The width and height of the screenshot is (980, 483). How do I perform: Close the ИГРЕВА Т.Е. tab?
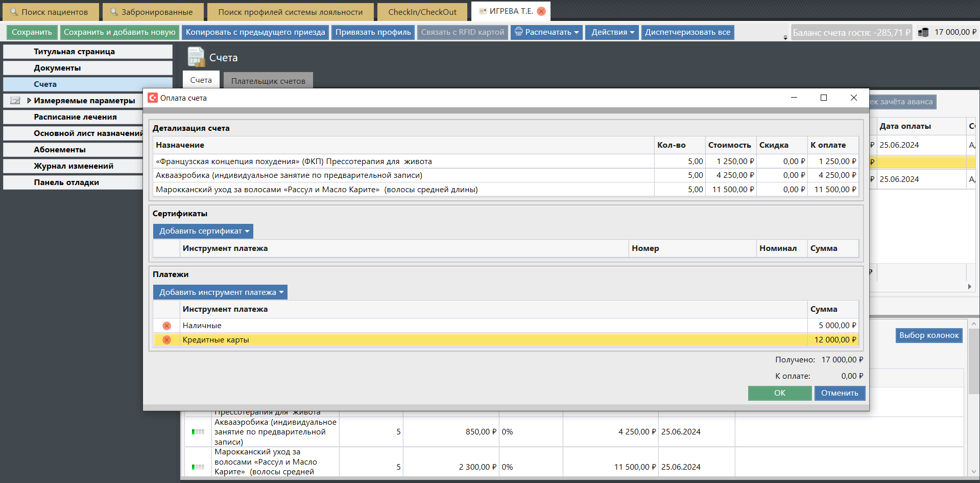click(x=541, y=11)
